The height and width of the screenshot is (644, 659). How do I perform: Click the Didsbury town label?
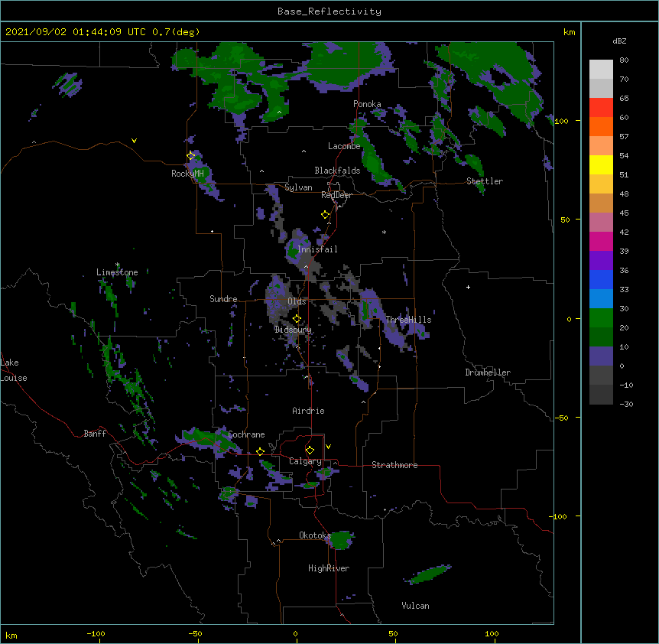[293, 330]
